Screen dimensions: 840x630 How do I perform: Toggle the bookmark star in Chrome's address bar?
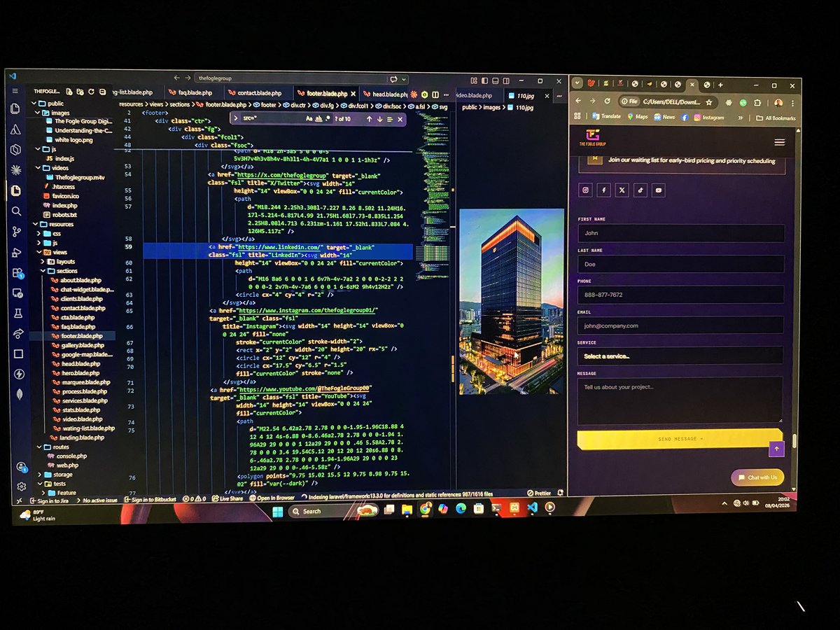(x=709, y=102)
